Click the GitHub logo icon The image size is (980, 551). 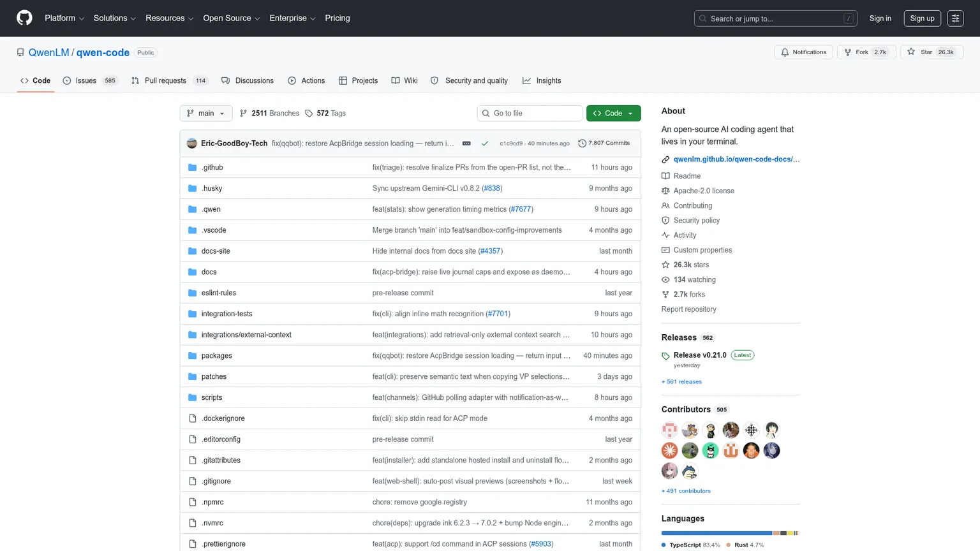[x=24, y=18]
